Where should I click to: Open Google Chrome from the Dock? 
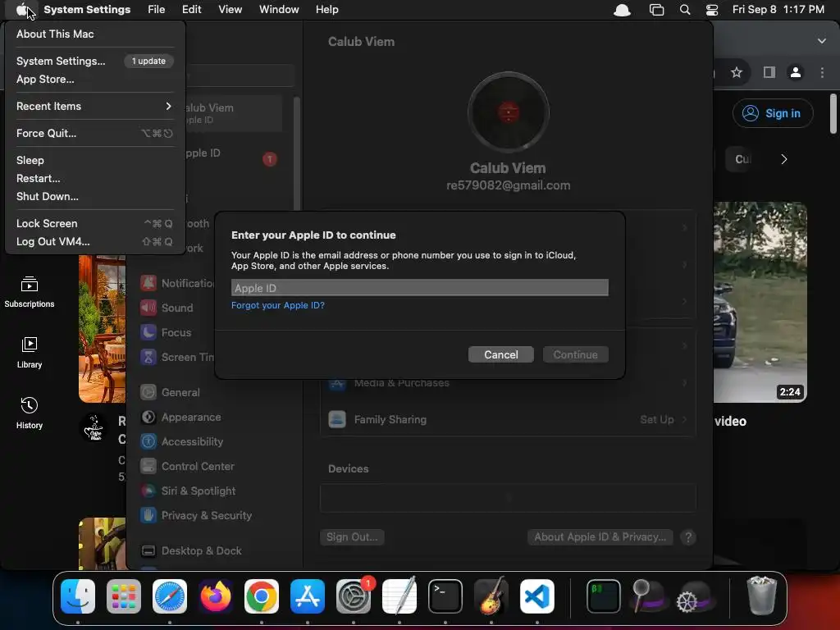click(x=262, y=596)
